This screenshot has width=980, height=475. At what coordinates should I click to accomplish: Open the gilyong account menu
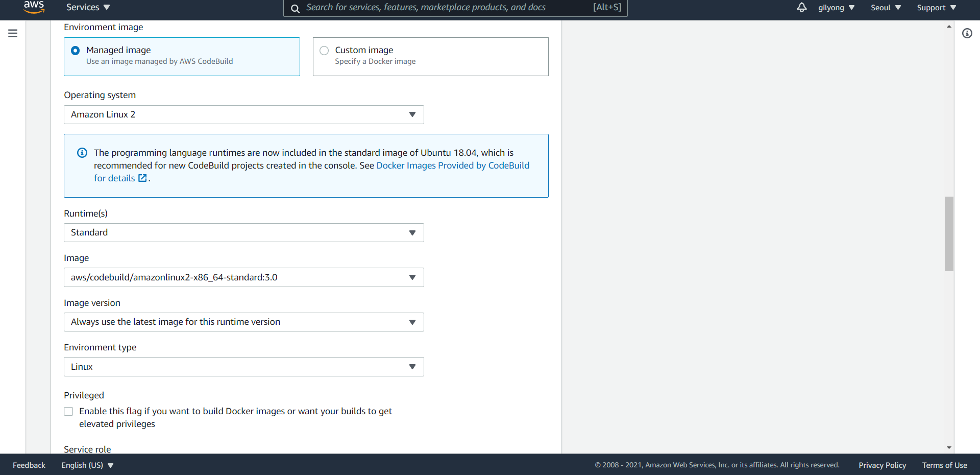pyautogui.click(x=836, y=8)
